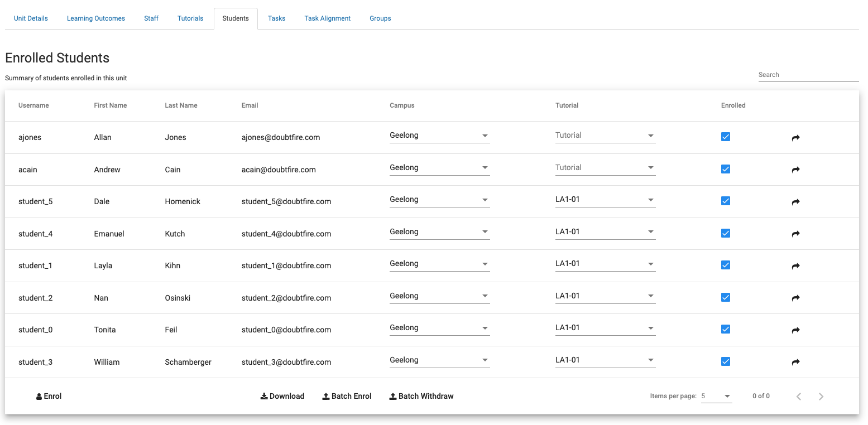Click the Search input field

click(808, 75)
